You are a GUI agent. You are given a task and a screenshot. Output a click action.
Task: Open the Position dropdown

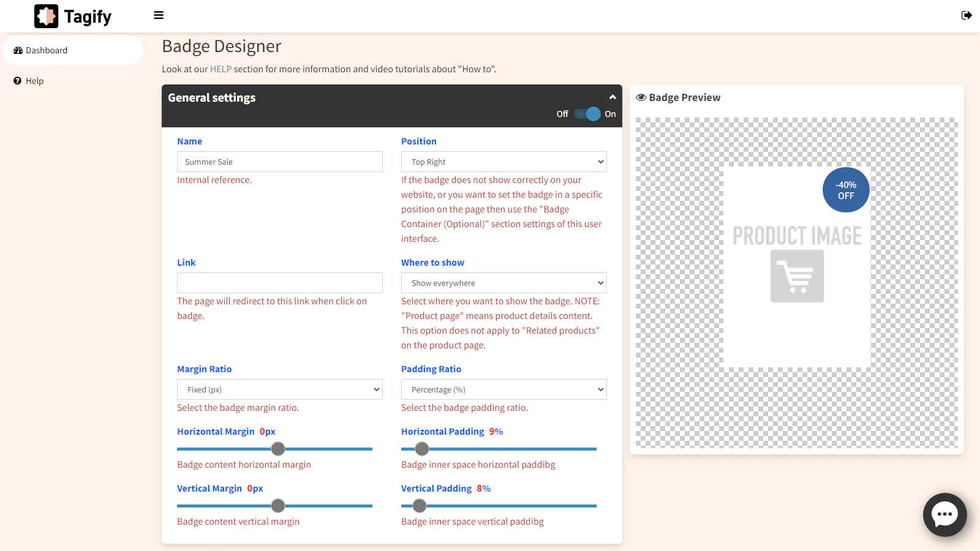tap(503, 162)
